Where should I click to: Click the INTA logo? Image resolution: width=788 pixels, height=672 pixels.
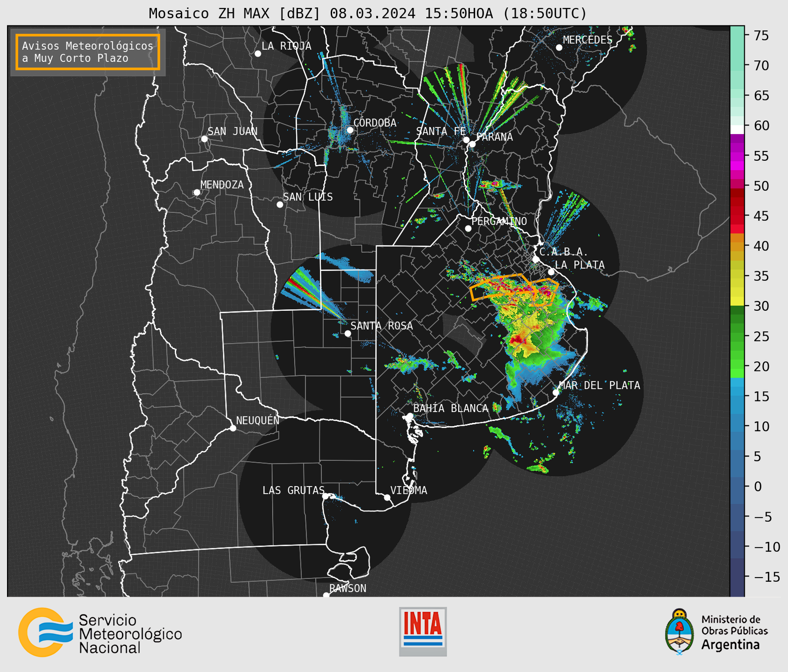[423, 631]
